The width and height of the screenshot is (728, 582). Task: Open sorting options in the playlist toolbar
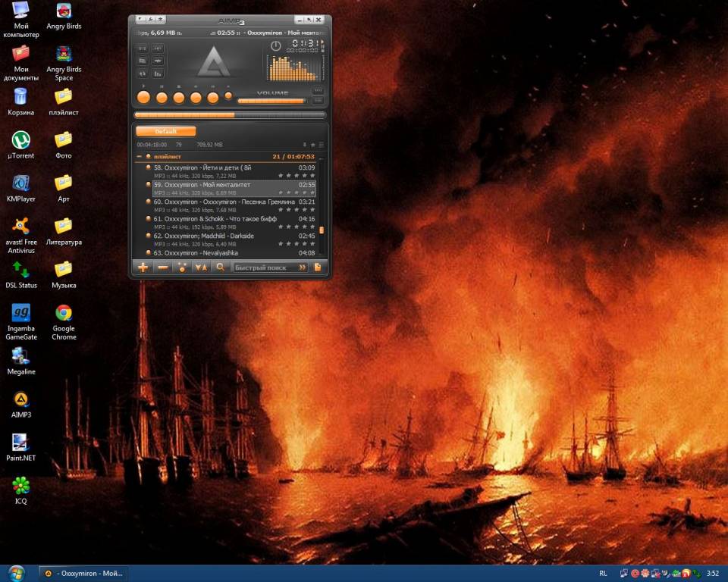click(201, 268)
